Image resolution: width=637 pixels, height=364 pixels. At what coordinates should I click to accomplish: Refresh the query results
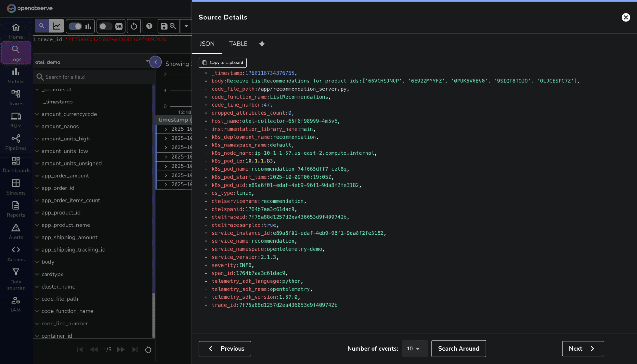pos(134,26)
